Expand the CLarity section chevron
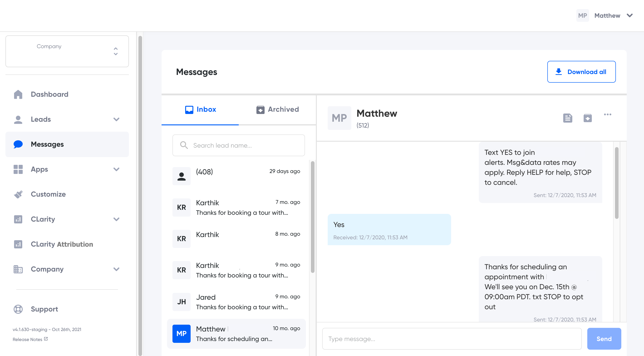The height and width of the screenshot is (356, 644). click(116, 219)
